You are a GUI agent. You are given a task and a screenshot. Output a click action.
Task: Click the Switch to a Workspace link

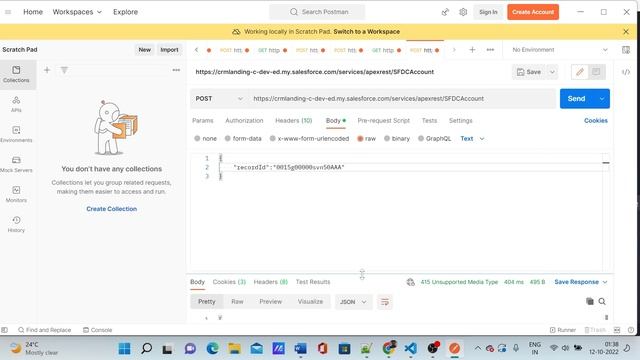point(367,31)
